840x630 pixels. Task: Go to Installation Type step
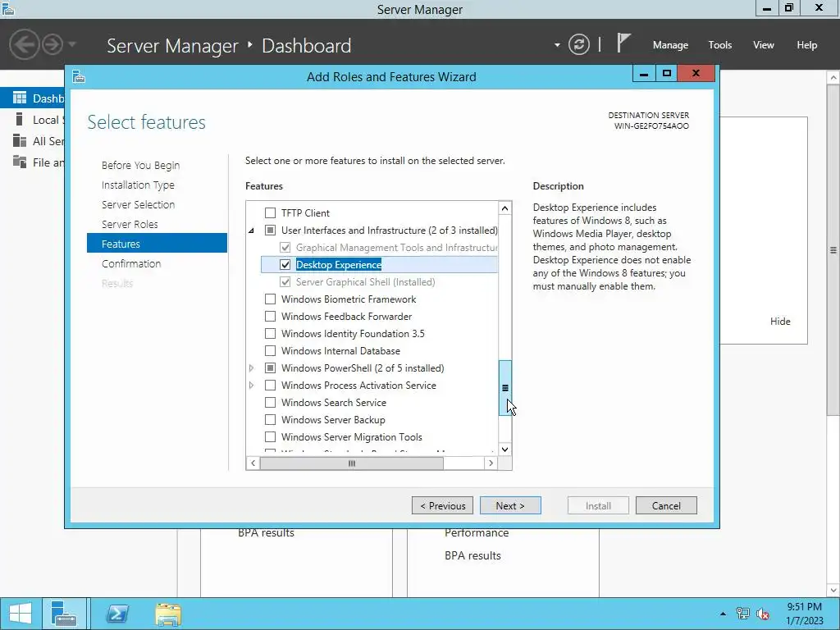[x=138, y=185]
